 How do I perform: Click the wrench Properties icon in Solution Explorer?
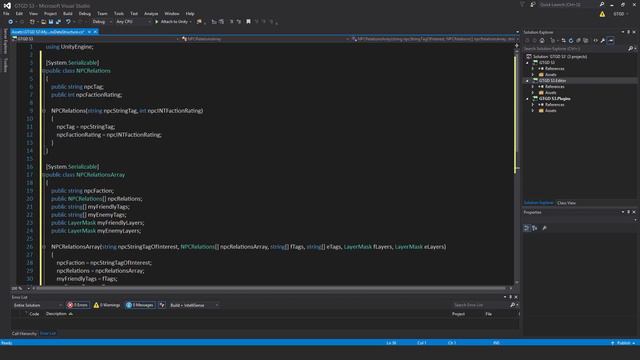[603, 40]
